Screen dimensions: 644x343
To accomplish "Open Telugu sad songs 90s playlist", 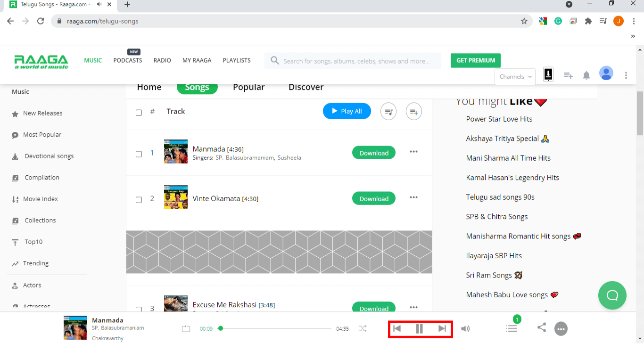I will click(x=500, y=197).
